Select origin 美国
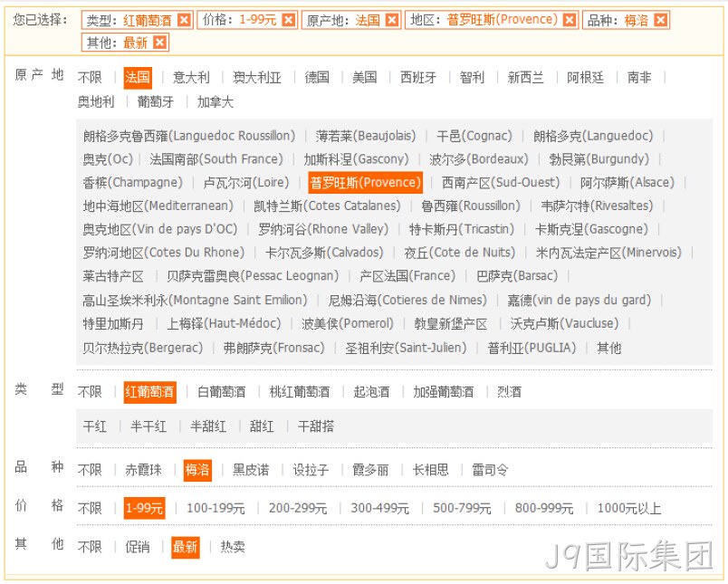 tap(365, 78)
